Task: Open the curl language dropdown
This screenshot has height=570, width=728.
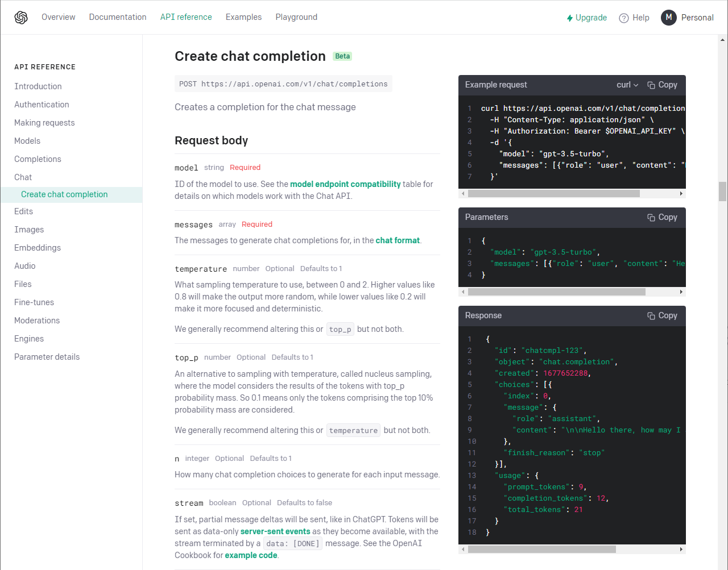Action: coord(627,85)
